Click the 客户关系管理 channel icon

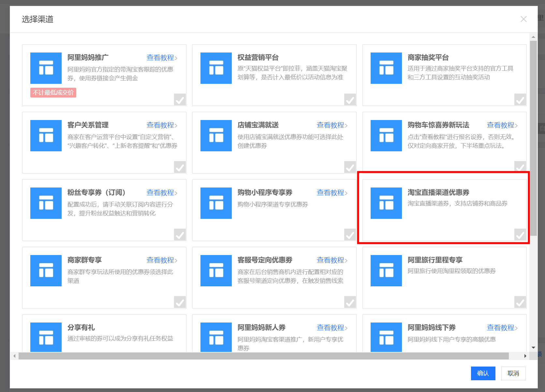pos(46,136)
